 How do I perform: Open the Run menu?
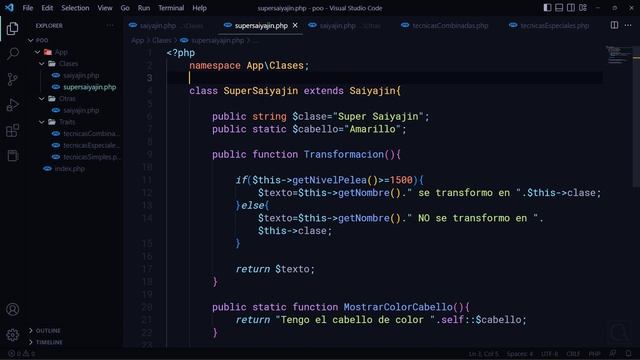(x=144, y=8)
